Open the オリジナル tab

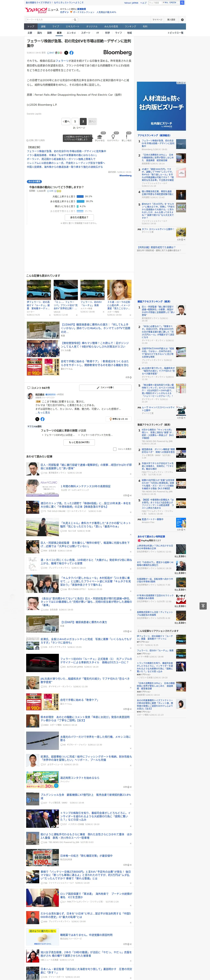tap(92, 27)
